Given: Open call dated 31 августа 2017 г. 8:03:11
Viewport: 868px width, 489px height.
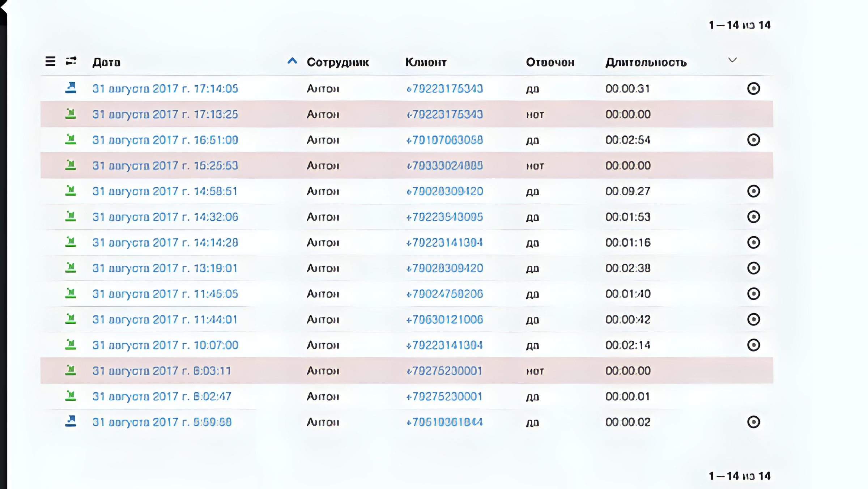Looking at the screenshot, I should point(162,371).
